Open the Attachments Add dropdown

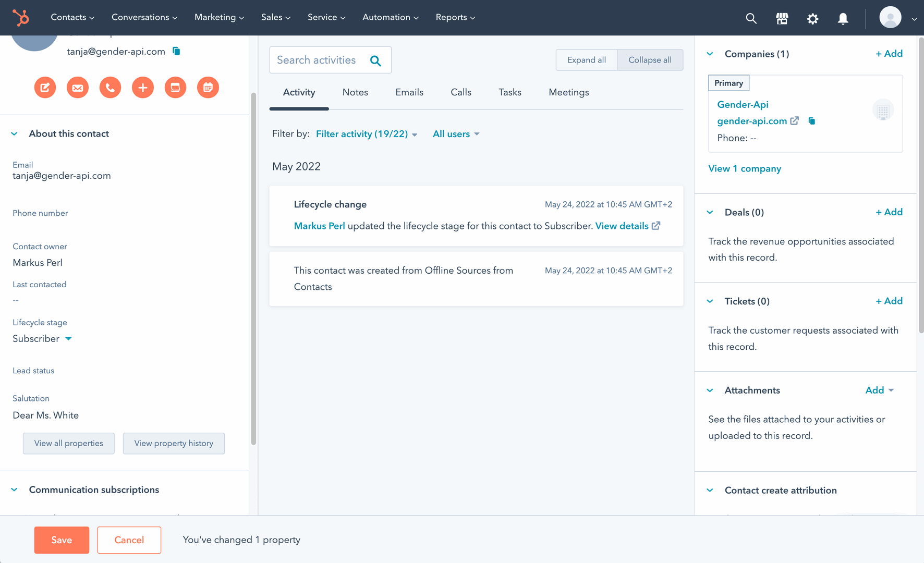(879, 390)
